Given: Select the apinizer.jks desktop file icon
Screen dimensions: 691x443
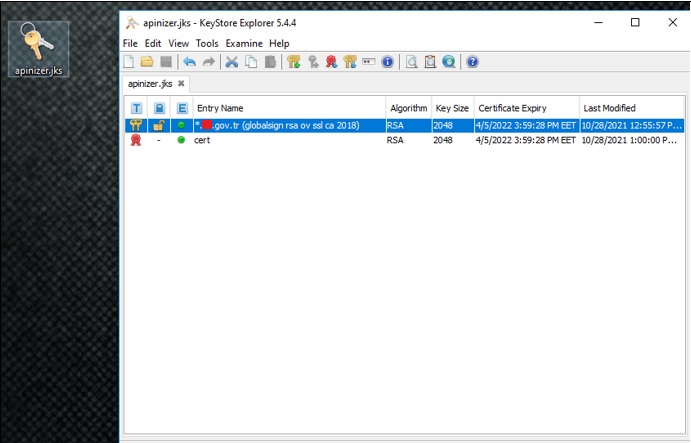Looking at the screenshot, I should coord(37,47).
